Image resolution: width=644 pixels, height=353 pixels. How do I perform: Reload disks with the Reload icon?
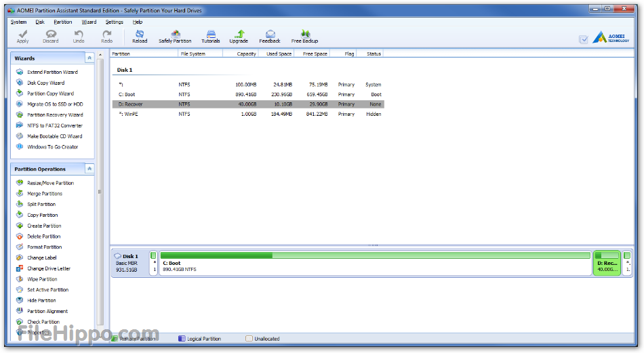[x=140, y=34]
